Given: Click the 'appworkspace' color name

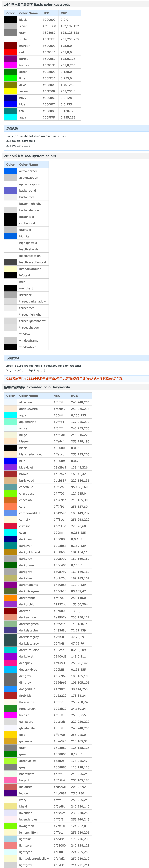Looking at the screenshot, I should (29, 184).
